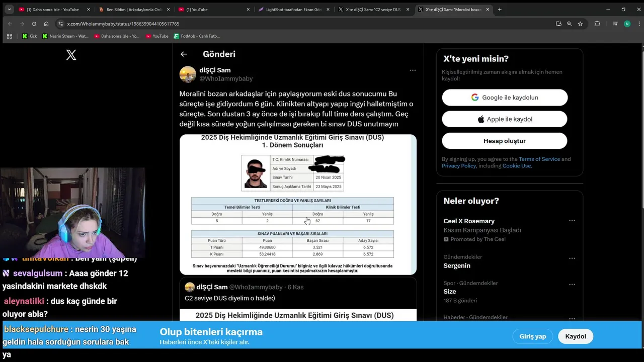Switch to the C2 seviye DUS tab
The image size is (644, 362).
coord(374,10)
